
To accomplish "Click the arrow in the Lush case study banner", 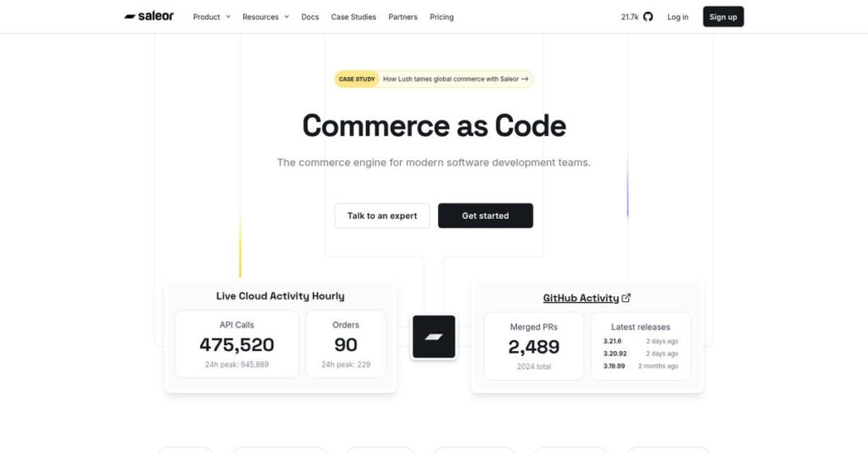I will point(525,79).
